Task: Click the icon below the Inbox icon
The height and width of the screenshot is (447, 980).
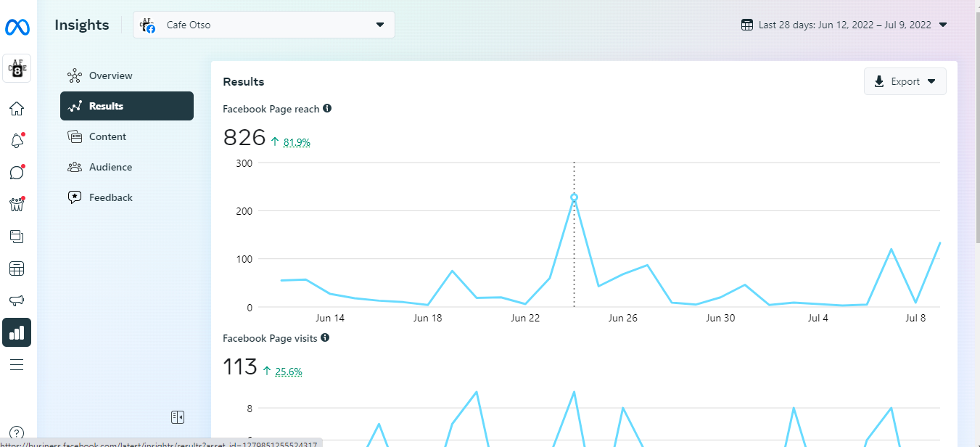Action: tap(17, 205)
